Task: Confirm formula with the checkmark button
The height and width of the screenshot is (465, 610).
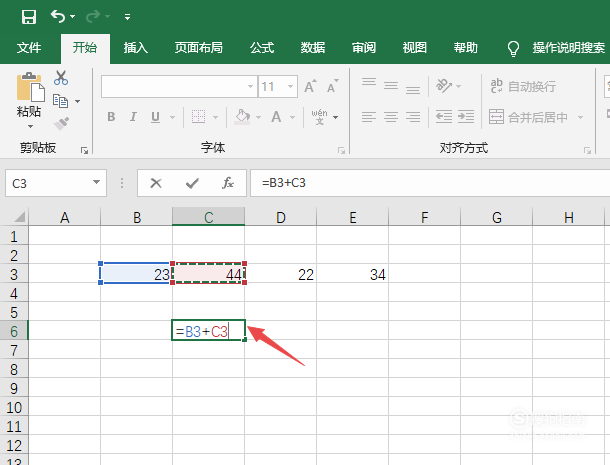Action: pos(192,183)
